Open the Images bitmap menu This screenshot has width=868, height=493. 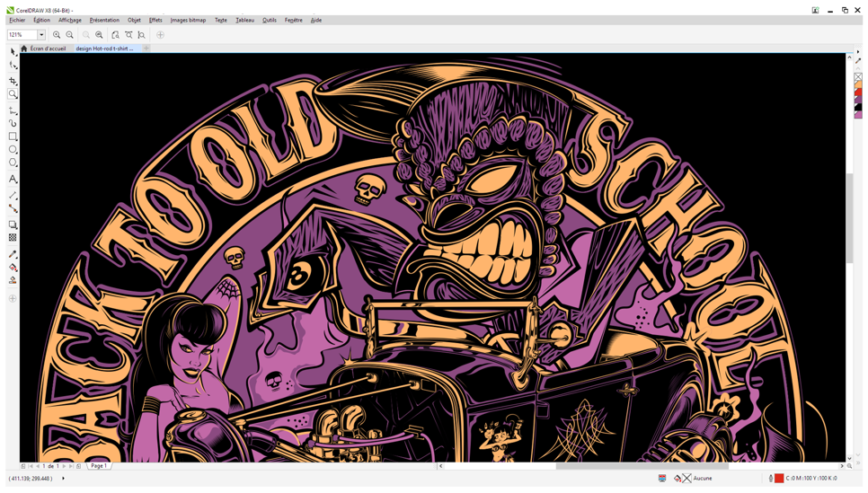188,20
